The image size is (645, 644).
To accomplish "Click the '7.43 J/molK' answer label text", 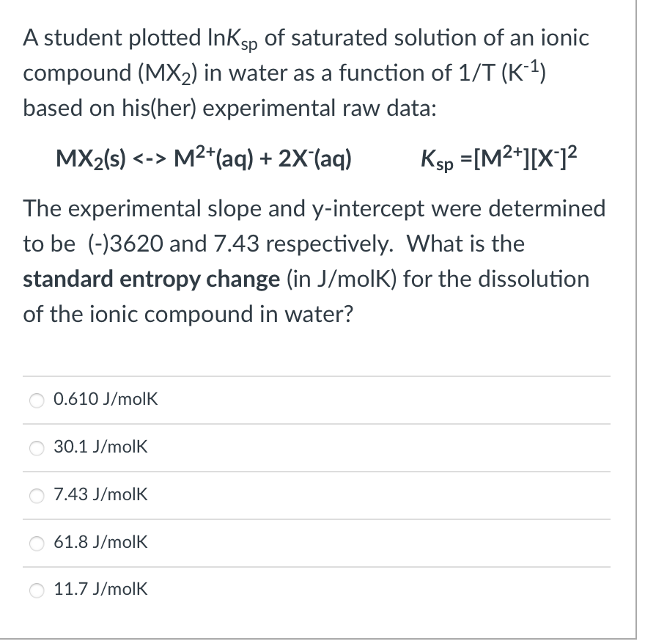I will [x=100, y=495].
